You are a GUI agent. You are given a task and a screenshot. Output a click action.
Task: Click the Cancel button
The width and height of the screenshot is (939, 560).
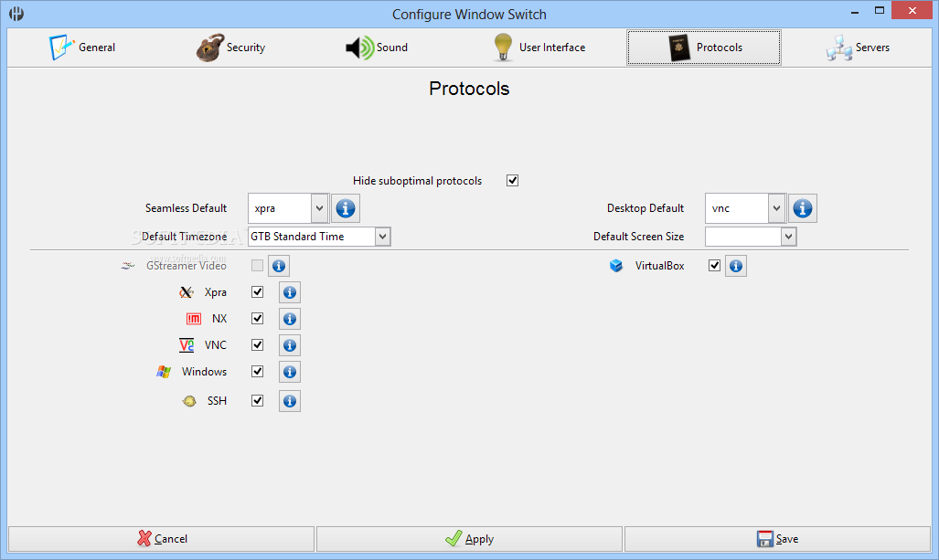161,539
